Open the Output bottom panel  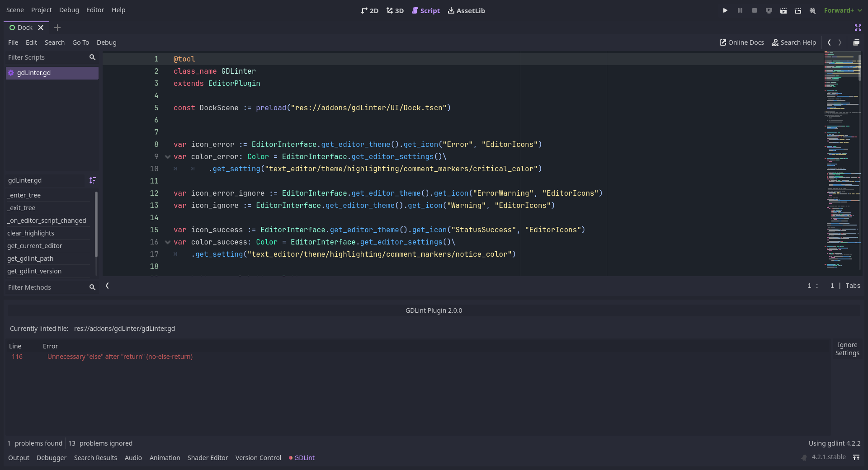pos(19,458)
